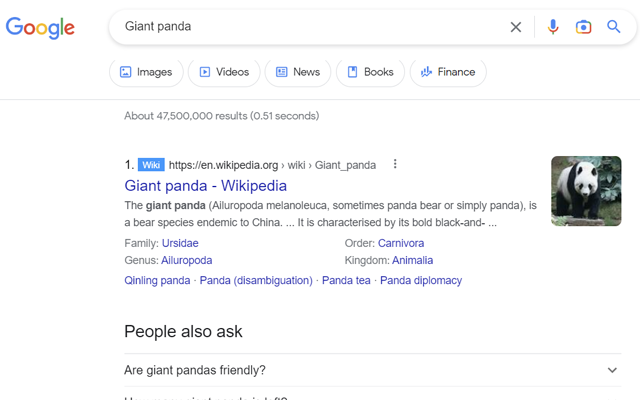640x400 pixels.
Task: Switch to the Videos tab
Action: pyautogui.click(x=224, y=72)
